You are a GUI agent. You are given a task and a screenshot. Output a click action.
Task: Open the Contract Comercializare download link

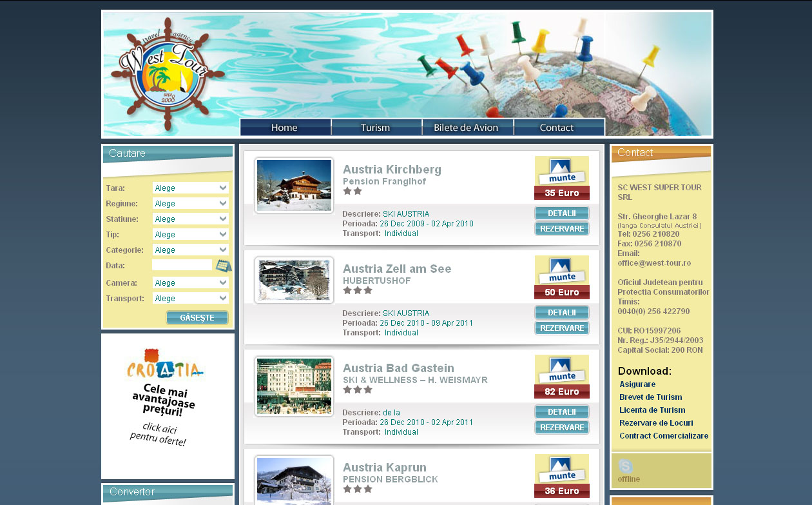click(x=664, y=436)
